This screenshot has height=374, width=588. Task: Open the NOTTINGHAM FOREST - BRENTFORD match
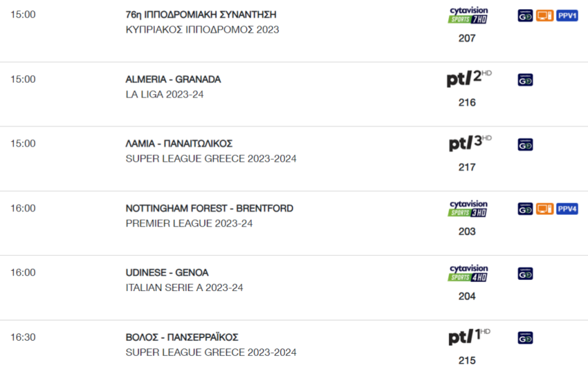[x=209, y=208]
